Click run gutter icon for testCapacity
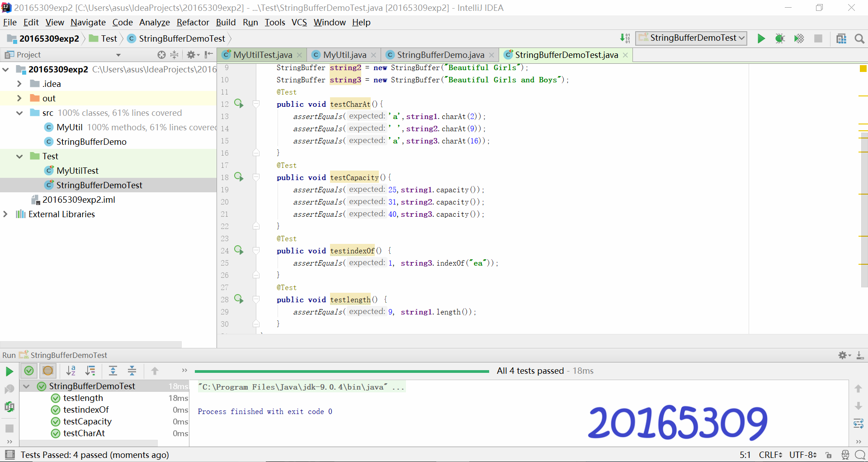This screenshot has height=462, width=868. [239, 177]
